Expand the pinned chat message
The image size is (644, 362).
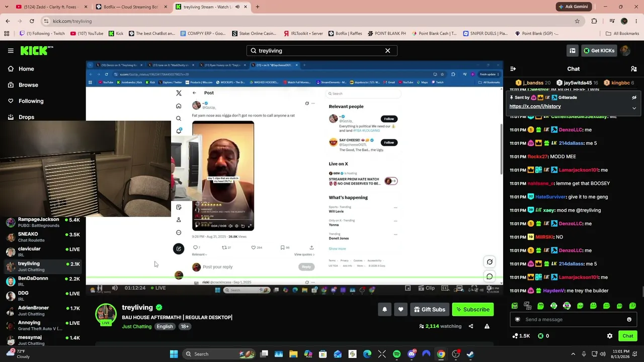pyautogui.click(x=634, y=108)
